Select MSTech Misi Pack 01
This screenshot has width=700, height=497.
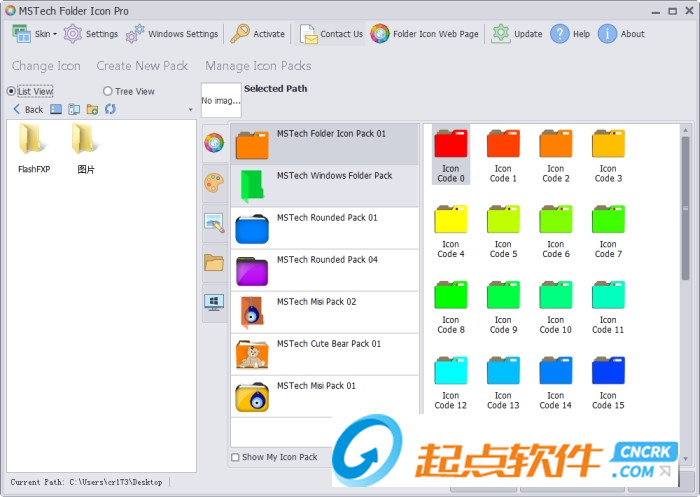tap(325, 396)
